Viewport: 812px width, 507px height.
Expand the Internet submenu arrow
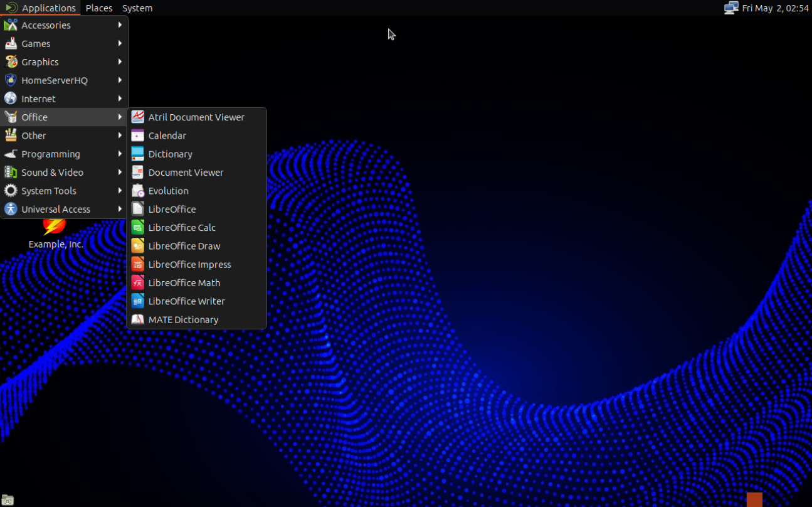120,99
